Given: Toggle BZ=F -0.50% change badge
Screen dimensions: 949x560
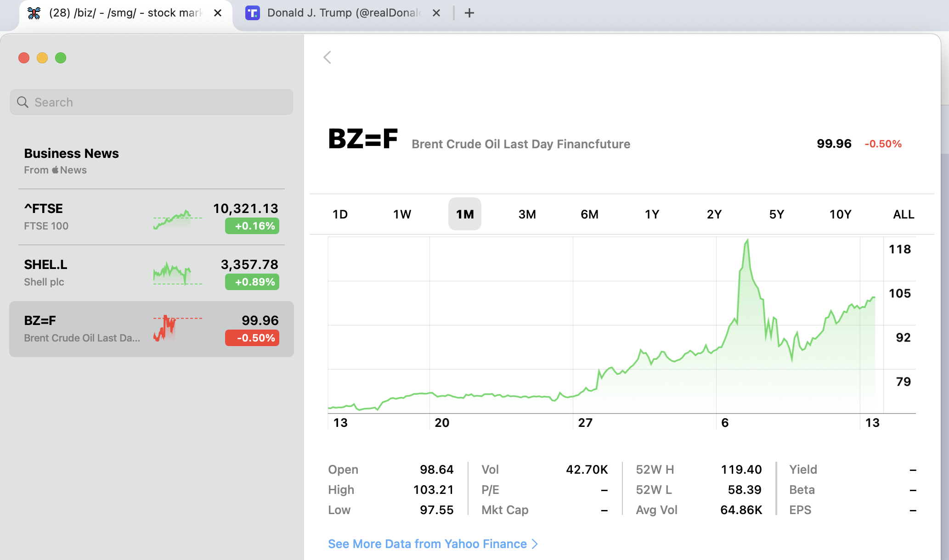Looking at the screenshot, I should pos(252,338).
